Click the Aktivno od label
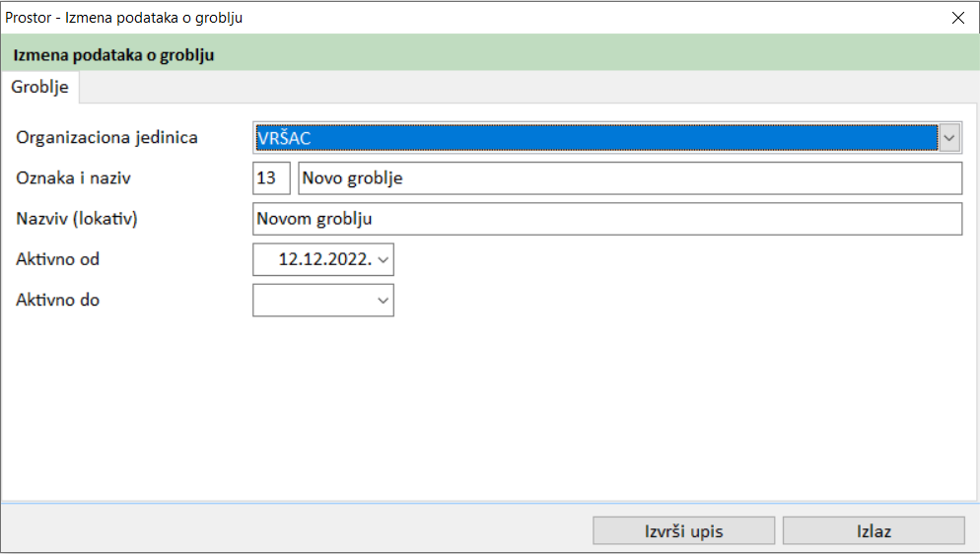980x554 pixels. [x=57, y=260]
